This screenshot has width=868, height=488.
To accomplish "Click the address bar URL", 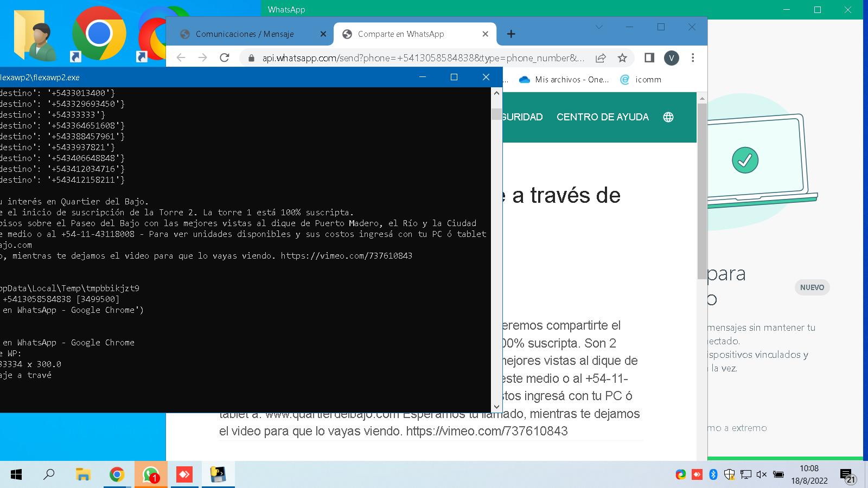I will 423,57.
